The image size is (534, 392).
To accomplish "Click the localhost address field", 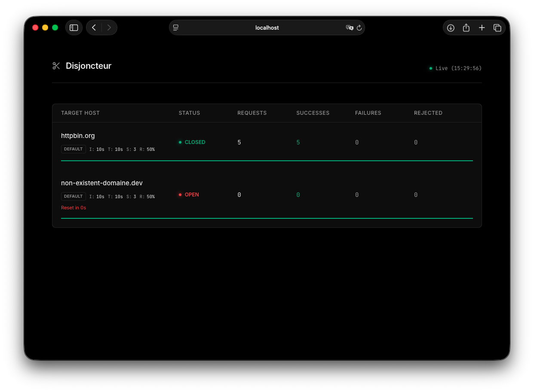I will coord(267,28).
